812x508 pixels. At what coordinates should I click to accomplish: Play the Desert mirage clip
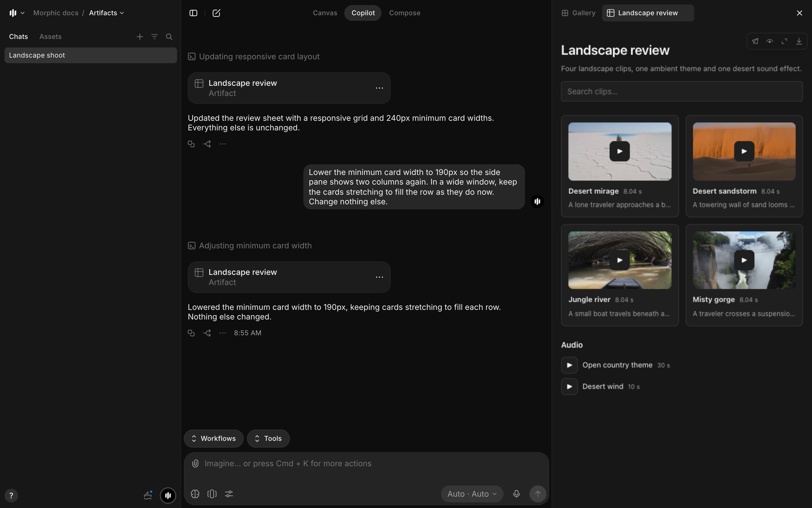(619, 151)
